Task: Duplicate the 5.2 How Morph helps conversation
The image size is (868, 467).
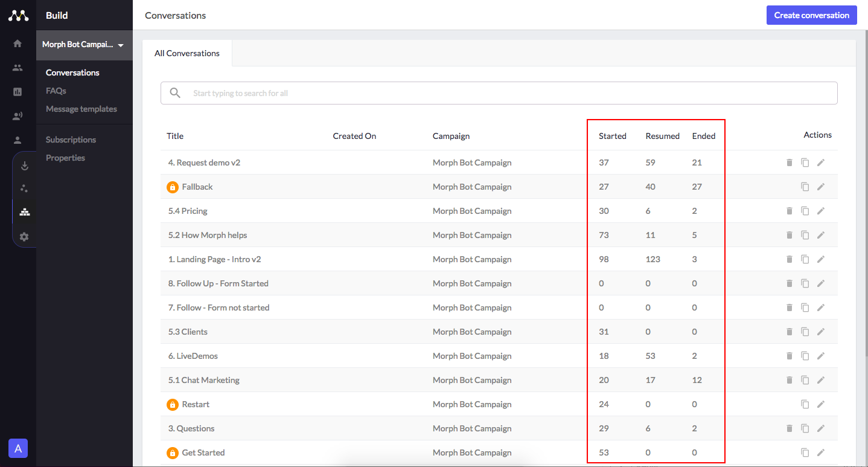Action: (805, 235)
